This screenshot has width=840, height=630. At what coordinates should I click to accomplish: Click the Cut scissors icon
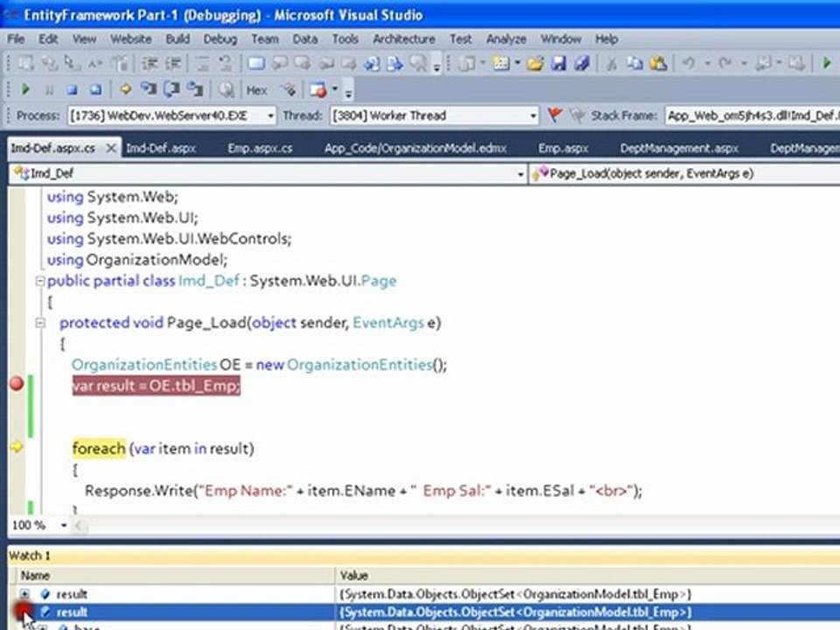point(612,64)
